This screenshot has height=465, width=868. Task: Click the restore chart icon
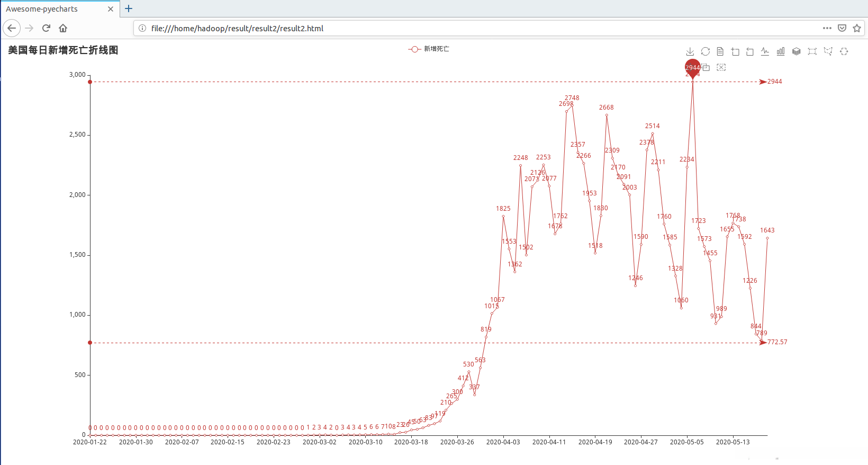(706, 51)
